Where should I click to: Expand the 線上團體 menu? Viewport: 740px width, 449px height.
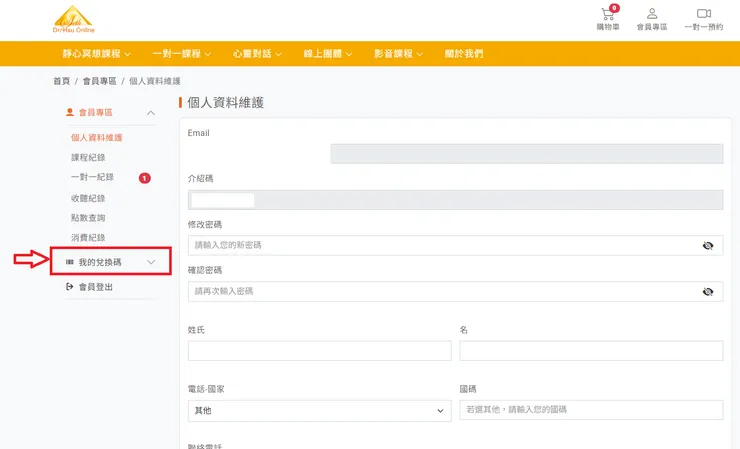coord(328,54)
